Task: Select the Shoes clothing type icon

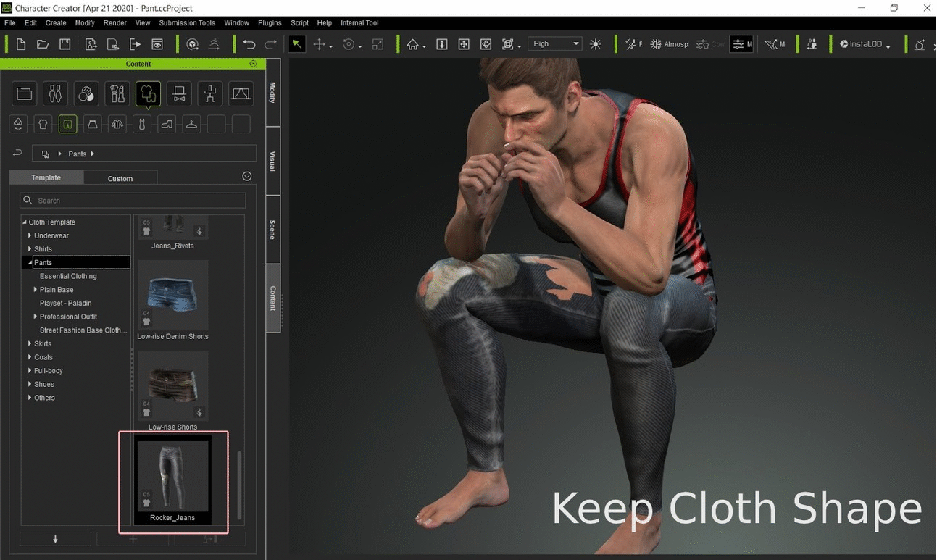Action: (167, 124)
